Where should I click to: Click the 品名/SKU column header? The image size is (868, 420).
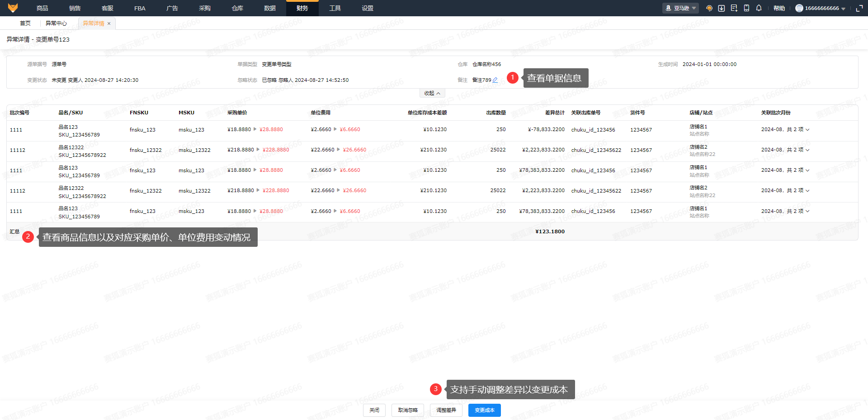click(71, 113)
